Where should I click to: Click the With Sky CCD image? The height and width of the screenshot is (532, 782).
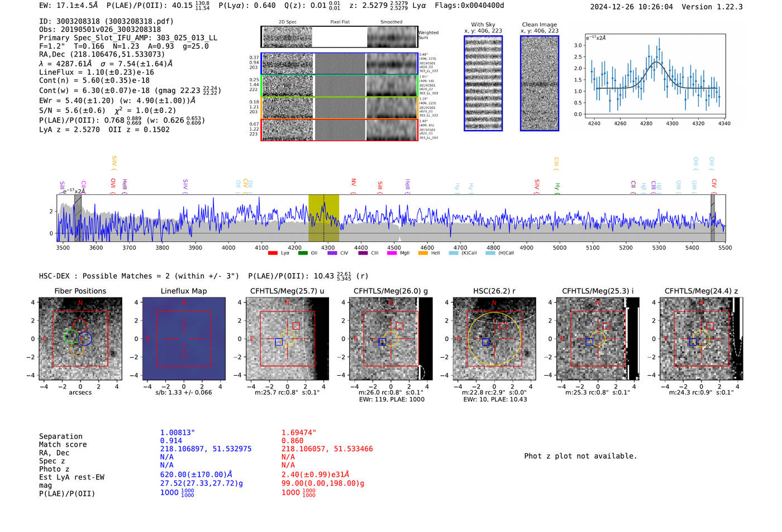(x=483, y=83)
